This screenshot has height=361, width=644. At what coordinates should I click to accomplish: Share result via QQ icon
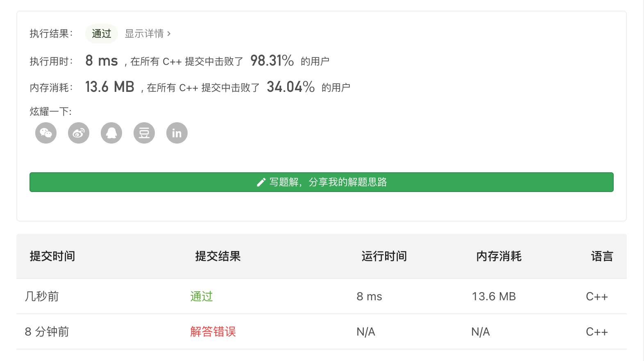[x=111, y=133]
